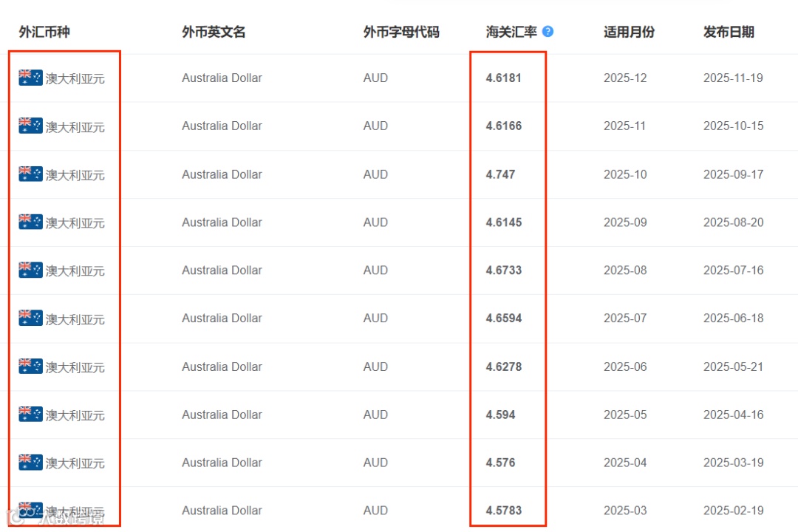Select the exchange rate value 4.6181

point(504,78)
